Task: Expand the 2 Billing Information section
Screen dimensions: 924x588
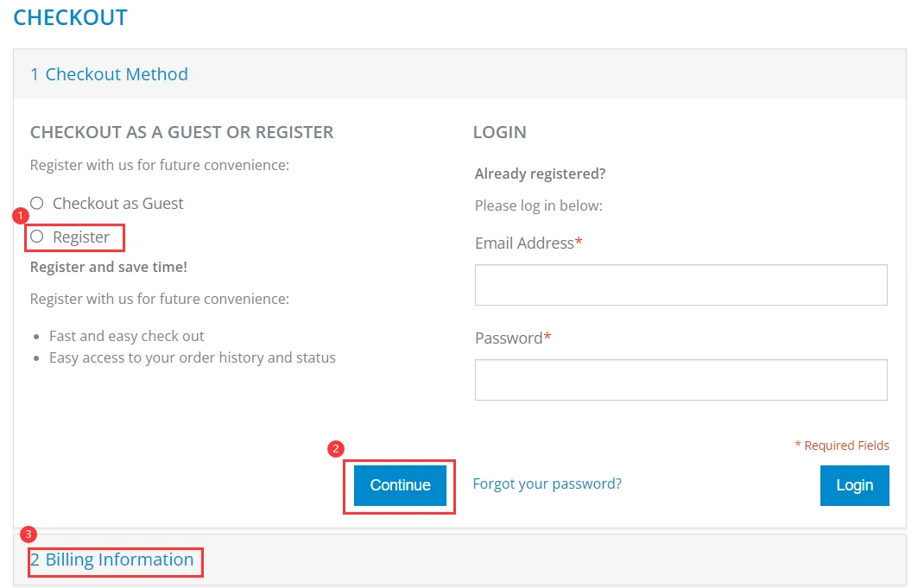Action: pyautogui.click(x=112, y=560)
